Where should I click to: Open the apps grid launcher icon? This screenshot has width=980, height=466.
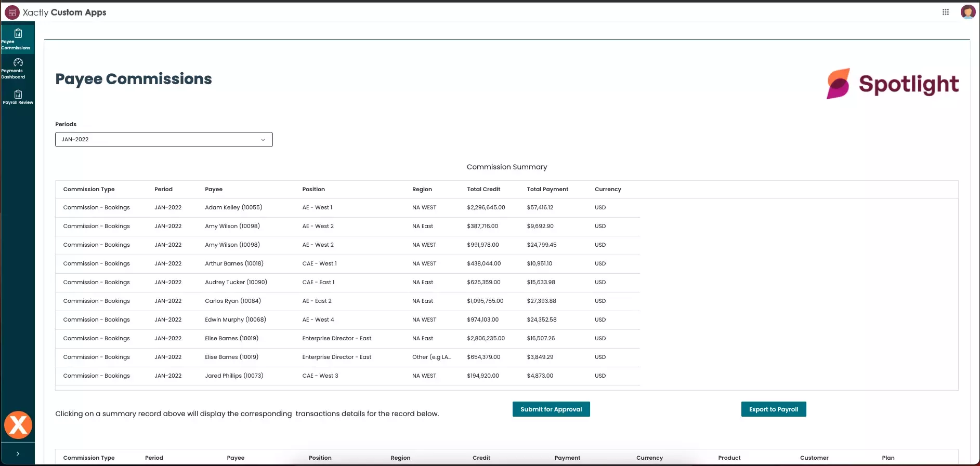click(x=946, y=12)
